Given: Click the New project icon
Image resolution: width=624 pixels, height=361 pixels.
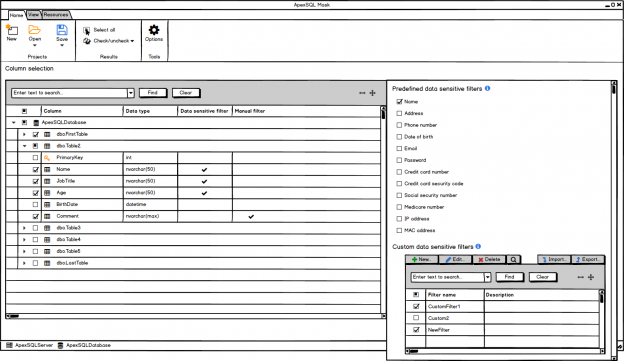Looking at the screenshot, I should coord(12,29).
